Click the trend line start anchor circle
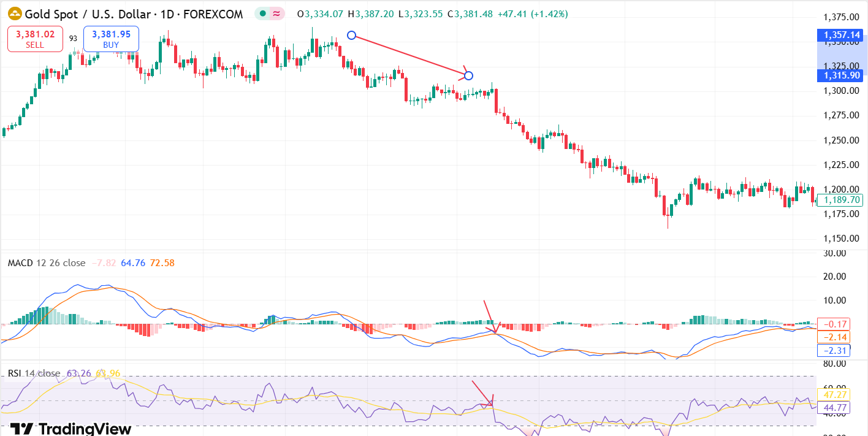 351,35
